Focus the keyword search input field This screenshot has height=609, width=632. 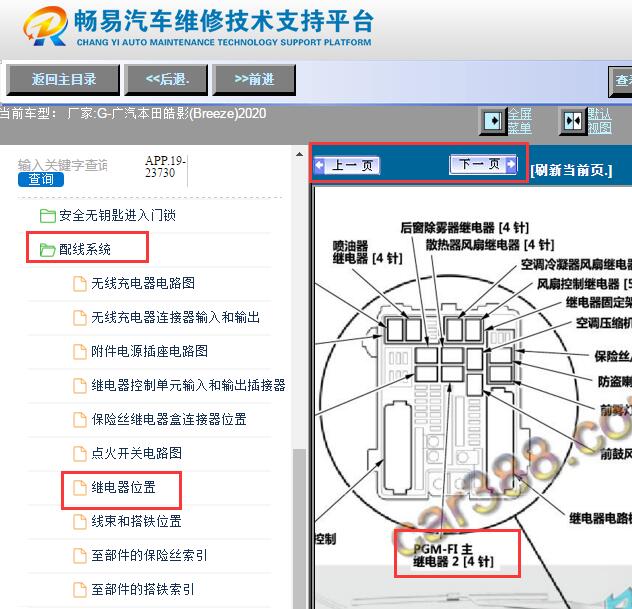pos(62,165)
